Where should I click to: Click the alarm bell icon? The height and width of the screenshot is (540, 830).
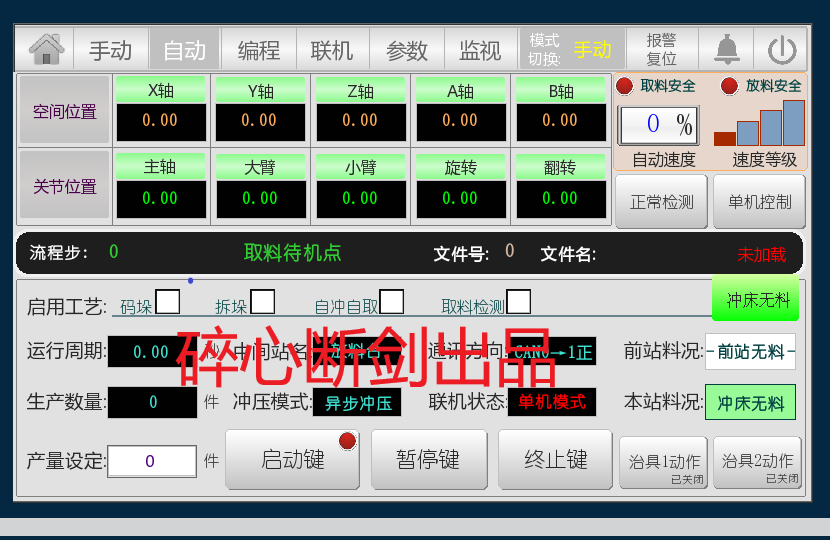726,49
